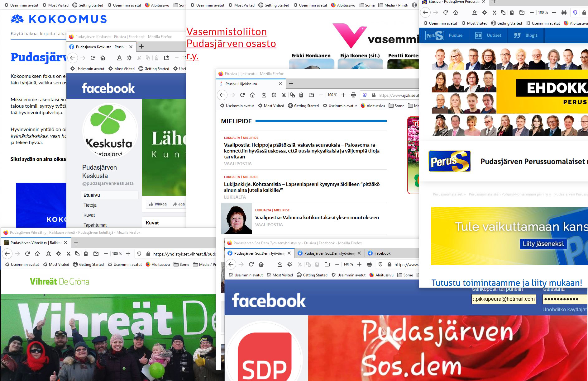This screenshot has width=588, height=381.
Task: Open the bookmarks star menu in the Iijokiseutu window
Action: 264,95
